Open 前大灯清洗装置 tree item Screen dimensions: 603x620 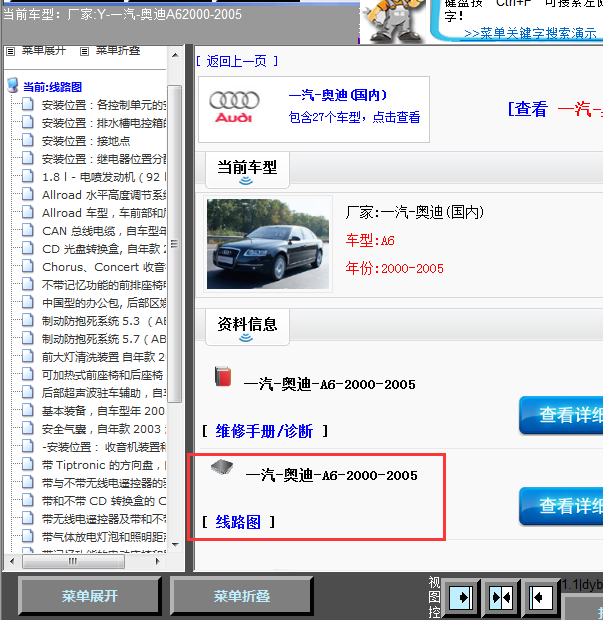click(x=104, y=357)
